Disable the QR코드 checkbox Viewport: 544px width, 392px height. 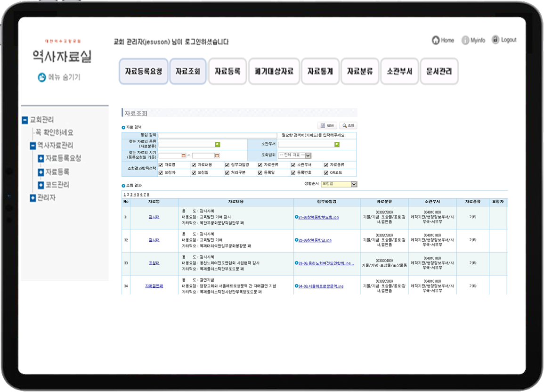326,173
